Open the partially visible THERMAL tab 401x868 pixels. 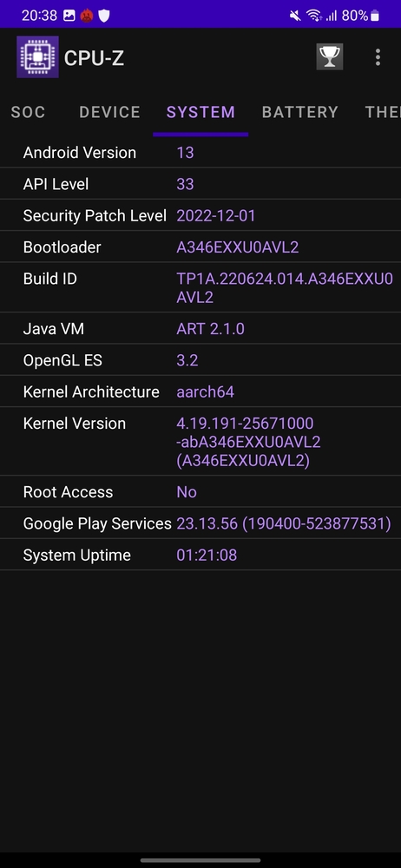point(382,112)
